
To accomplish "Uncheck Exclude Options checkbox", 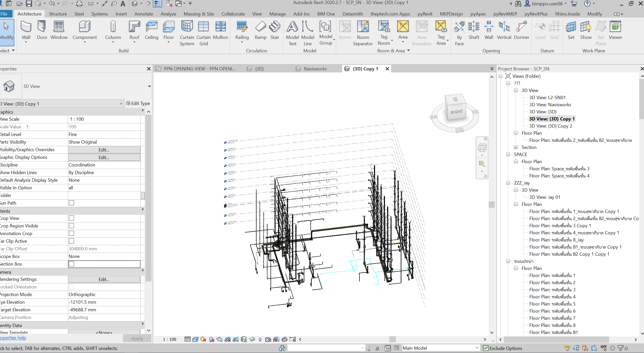I will coord(486,348).
